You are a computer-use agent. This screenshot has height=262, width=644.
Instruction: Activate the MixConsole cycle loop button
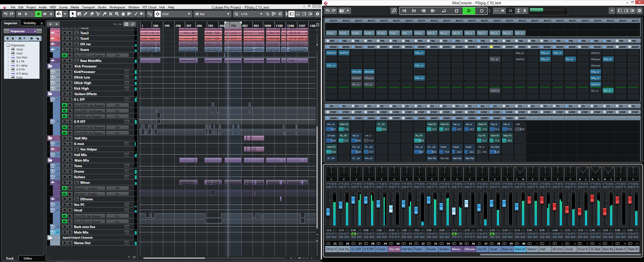[444, 11]
